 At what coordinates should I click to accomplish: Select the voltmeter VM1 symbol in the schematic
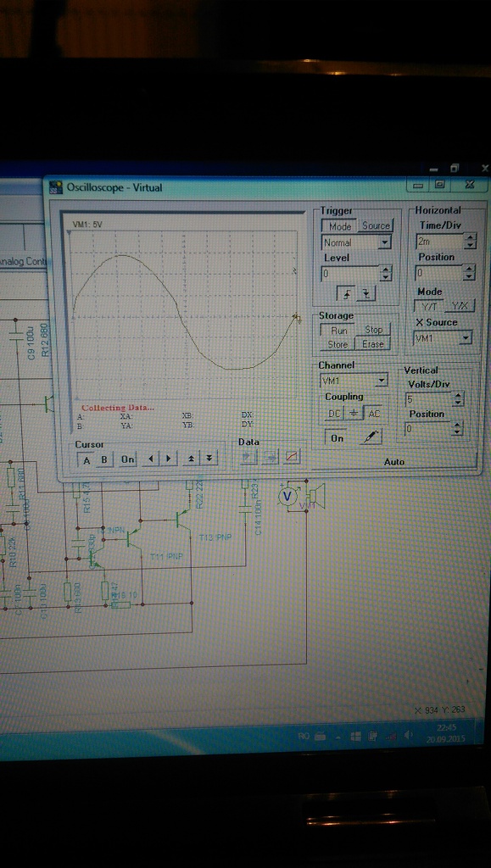click(287, 496)
